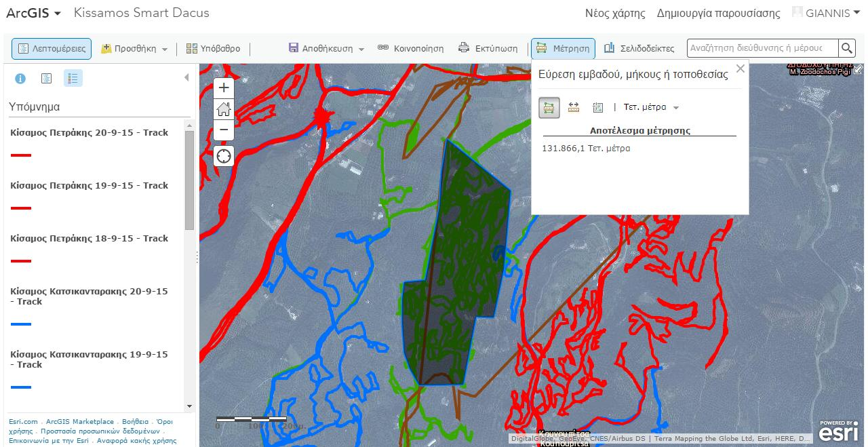Zoom out with the minus button
Viewport: 868px width, 447px height.
pos(224,130)
